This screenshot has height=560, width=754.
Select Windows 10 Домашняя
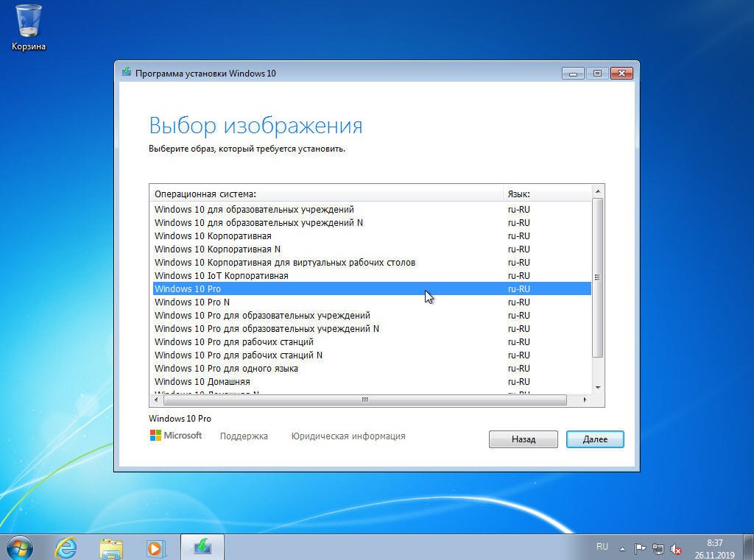pyautogui.click(x=372, y=382)
